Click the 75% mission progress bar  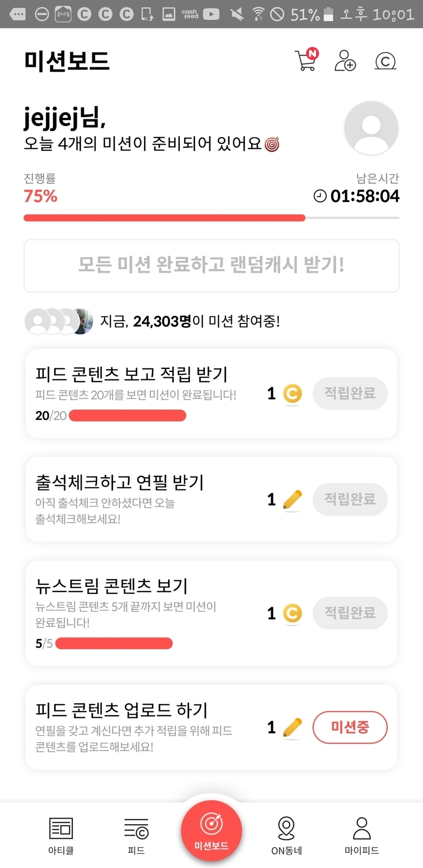tap(211, 218)
